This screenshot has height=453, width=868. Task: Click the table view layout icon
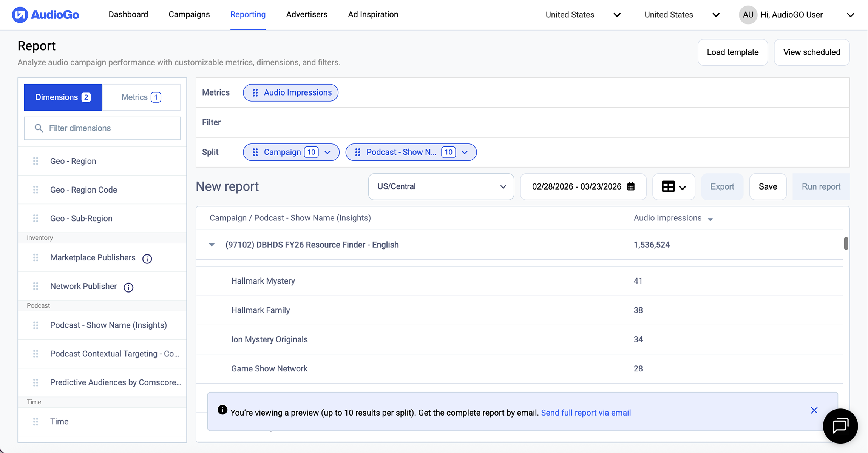point(668,186)
